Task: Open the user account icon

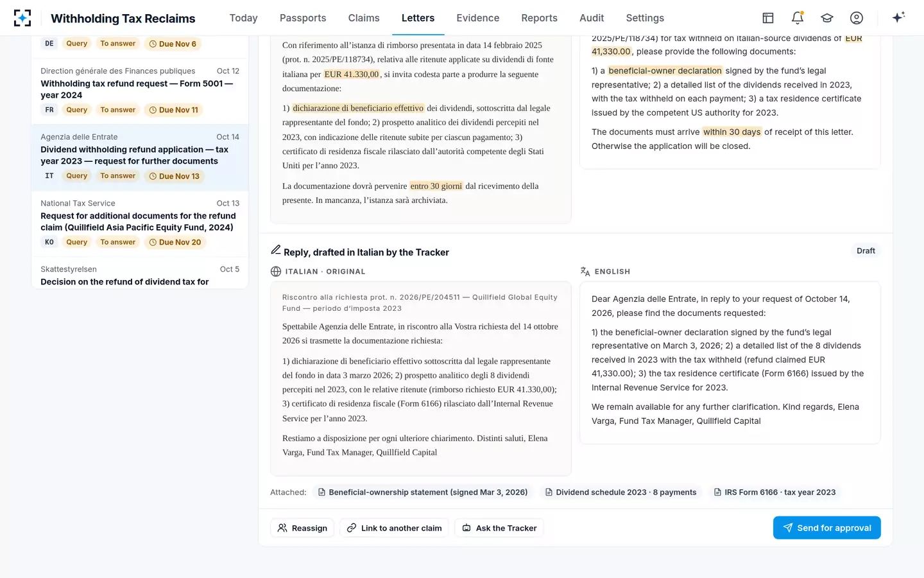Action: (857, 18)
